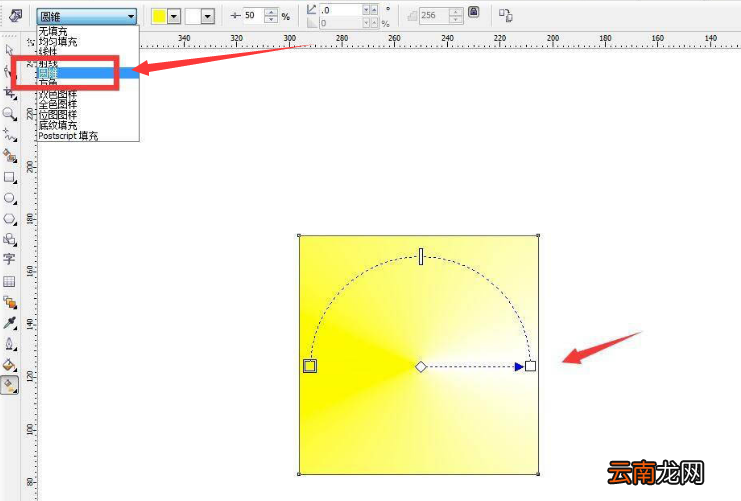The height and width of the screenshot is (501, 741).
Task: Choose Postscript 填充 from the list
Action: coord(68,136)
